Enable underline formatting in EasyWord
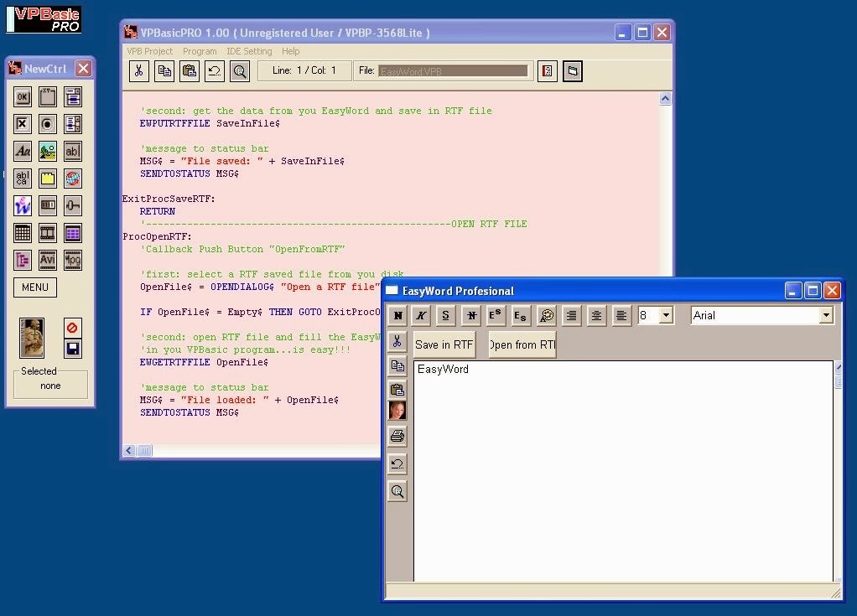857x616 pixels. (444, 315)
